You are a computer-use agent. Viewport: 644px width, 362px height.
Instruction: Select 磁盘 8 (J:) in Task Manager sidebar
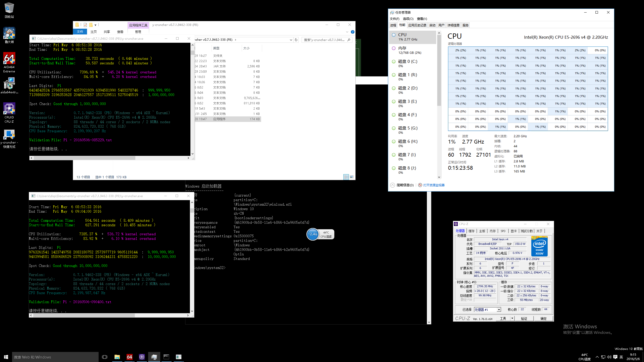click(413, 170)
